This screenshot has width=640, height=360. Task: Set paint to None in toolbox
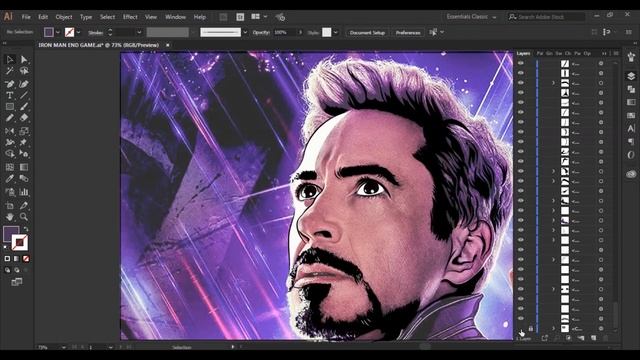[x=26, y=259]
